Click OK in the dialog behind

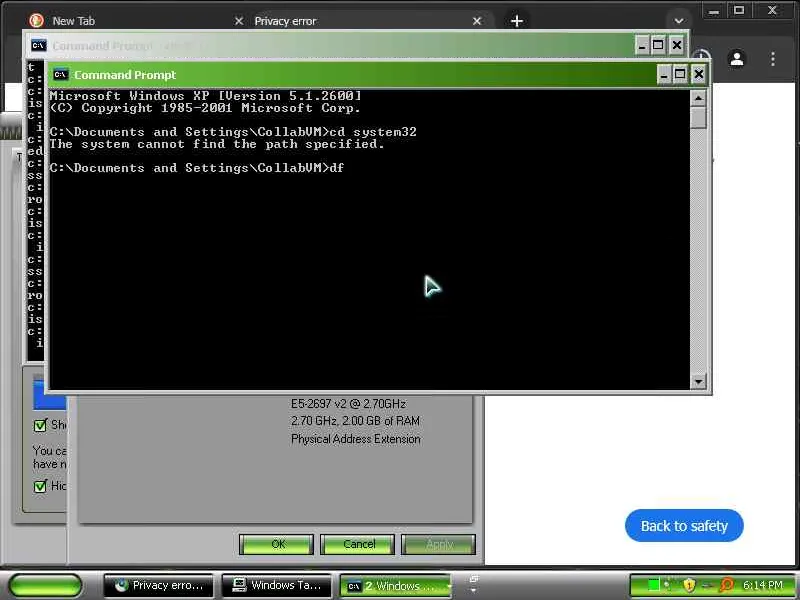pos(276,544)
